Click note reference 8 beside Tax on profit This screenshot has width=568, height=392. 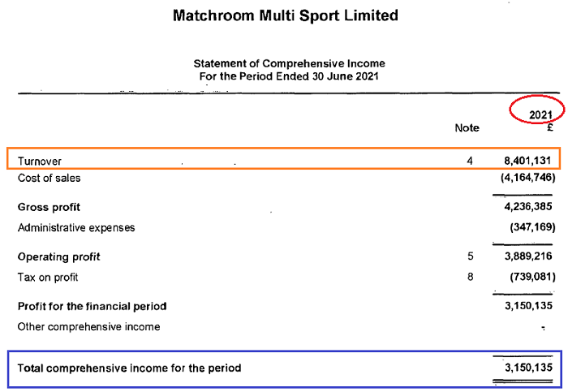pos(469,277)
